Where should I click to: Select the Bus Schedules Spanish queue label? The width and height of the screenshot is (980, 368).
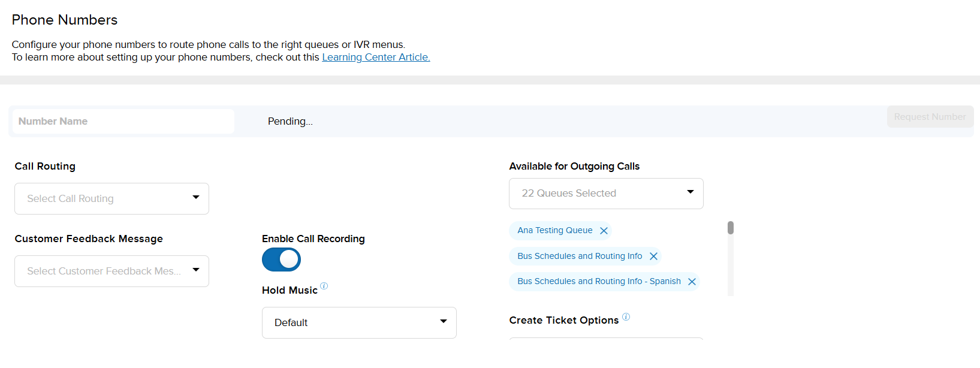599,282
